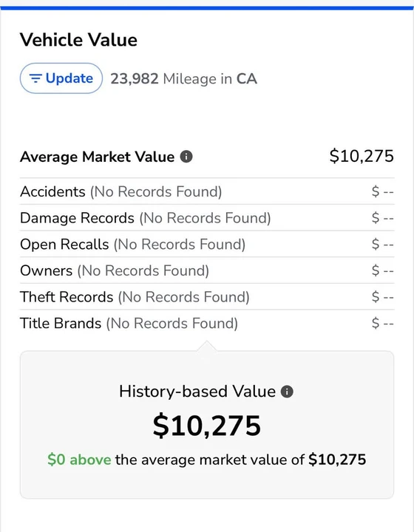The width and height of the screenshot is (414, 532).
Task: Click the Vehicle Value heading
Action: [78, 40]
